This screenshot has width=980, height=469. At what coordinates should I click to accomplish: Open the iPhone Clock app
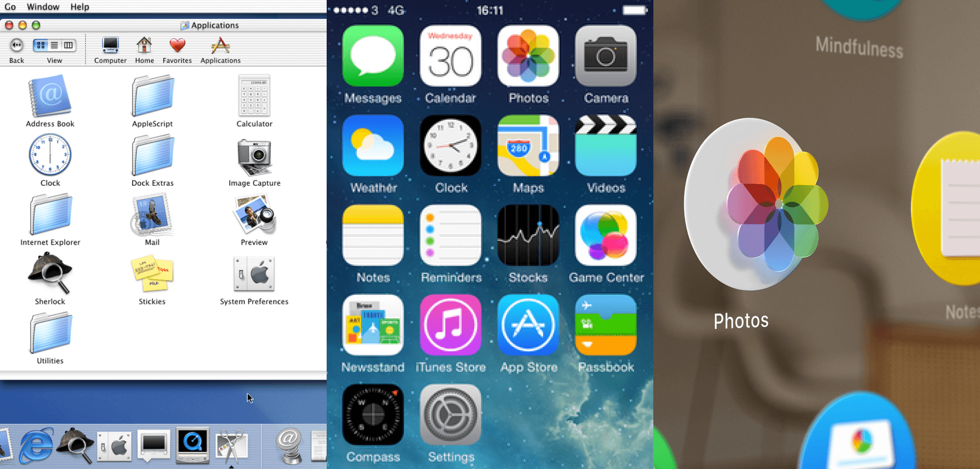[x=451, y=145]
